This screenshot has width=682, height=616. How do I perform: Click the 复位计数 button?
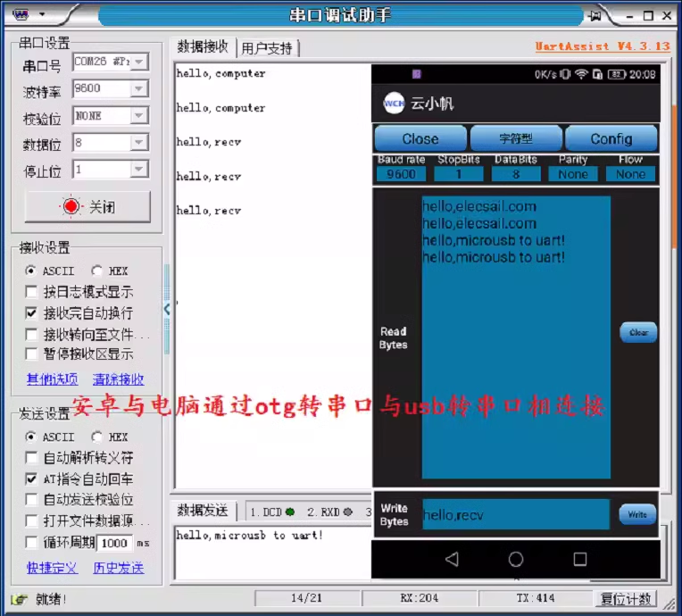tap(626, 599)
